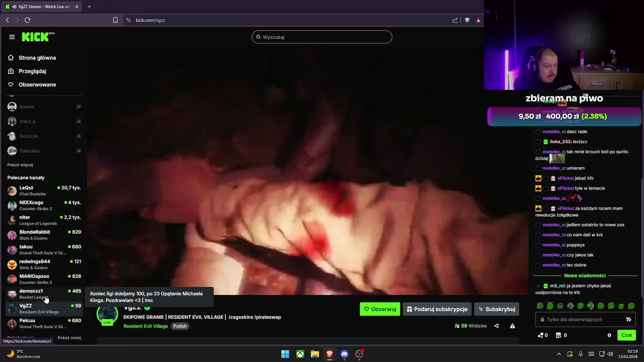Go back in browser history
Image resolution: width=644 pixels, height=362 pixels.
[7, 20]
